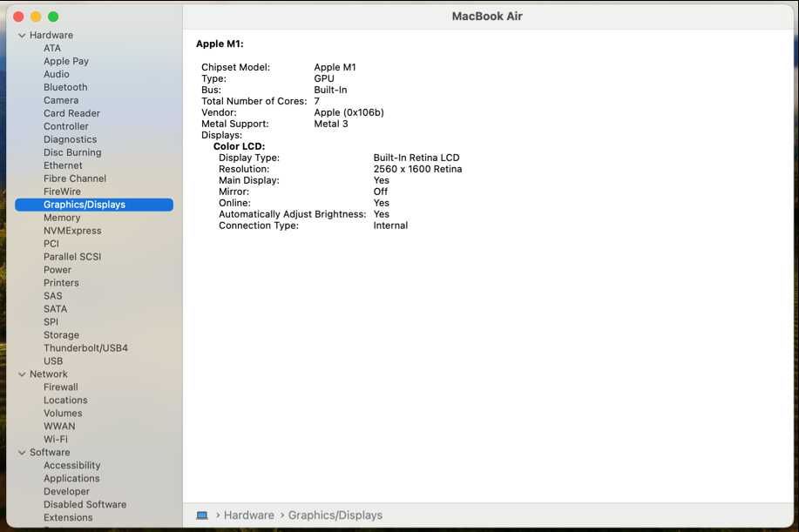This screenshot has height=532, width=799.
Task: Select Audio in the sidebar
Action: [x=56, y=74]
